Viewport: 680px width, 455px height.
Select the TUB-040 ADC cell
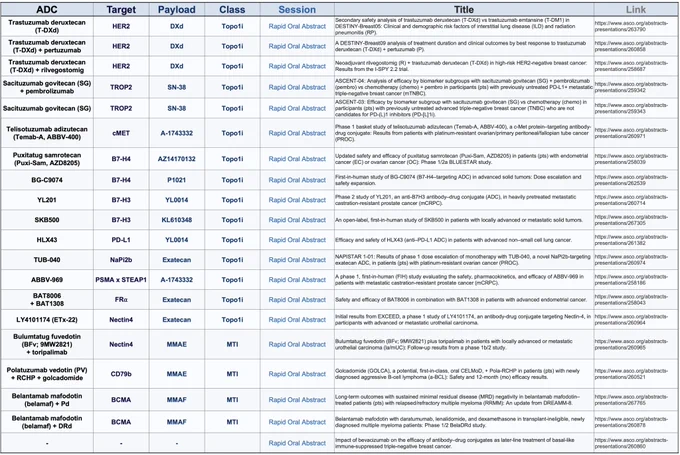(x=47, y=260)
